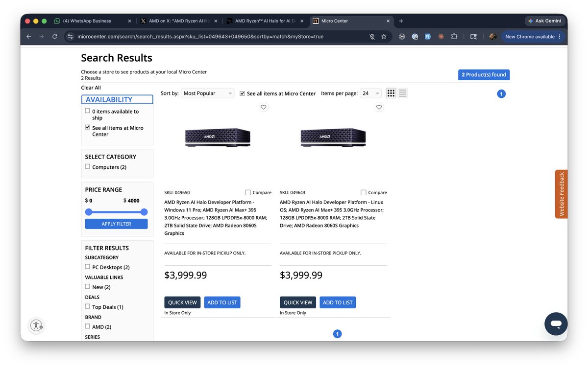The height and width of the screenshot is (368, 588).
Task: Switch to list view layout
Action: 402,93
